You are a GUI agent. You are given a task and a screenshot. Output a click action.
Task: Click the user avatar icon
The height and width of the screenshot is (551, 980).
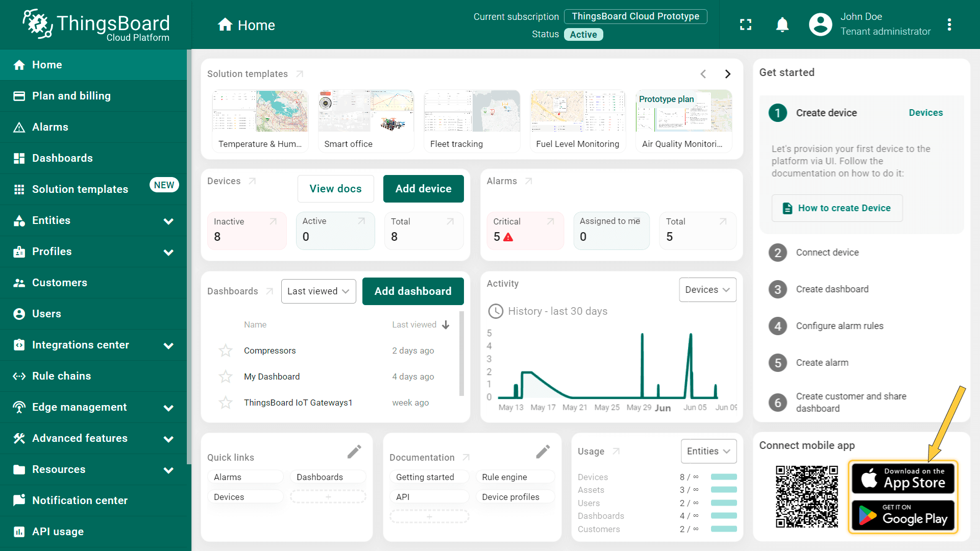(820, 24)
